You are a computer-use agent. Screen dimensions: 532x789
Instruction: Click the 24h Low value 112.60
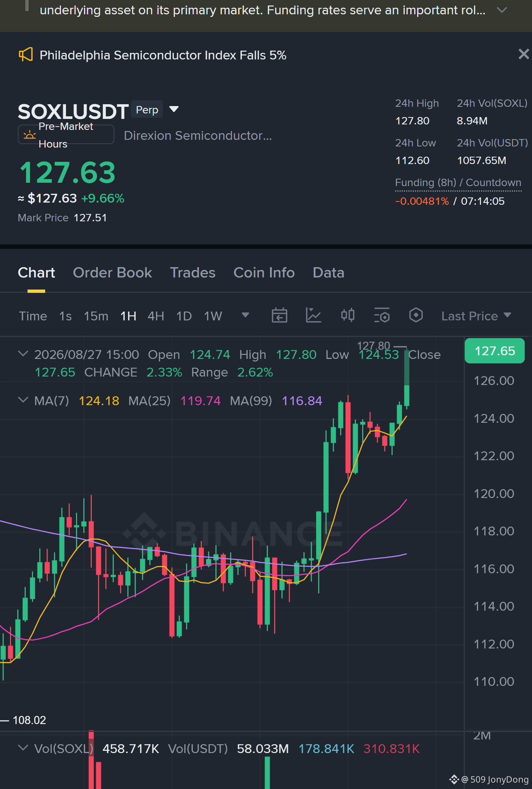click(x=412, y=160)
